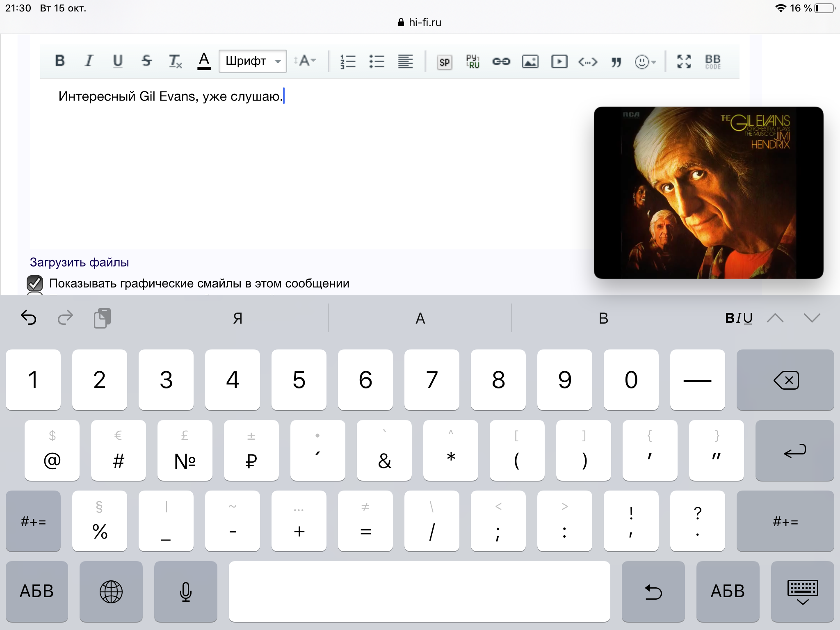
Task: Insert video with the play icon
Action: (x=559, y=62)
